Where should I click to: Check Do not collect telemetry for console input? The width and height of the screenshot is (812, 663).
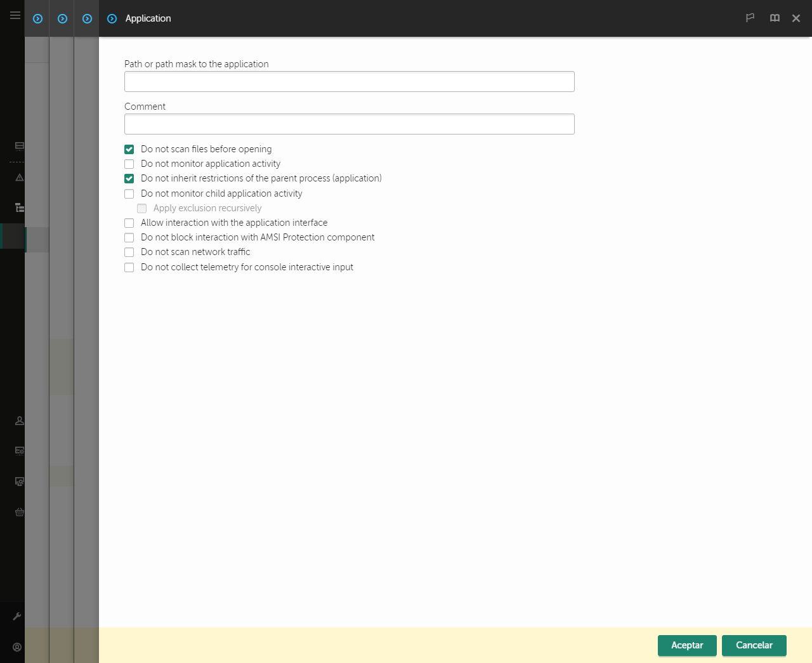(129, 267)
